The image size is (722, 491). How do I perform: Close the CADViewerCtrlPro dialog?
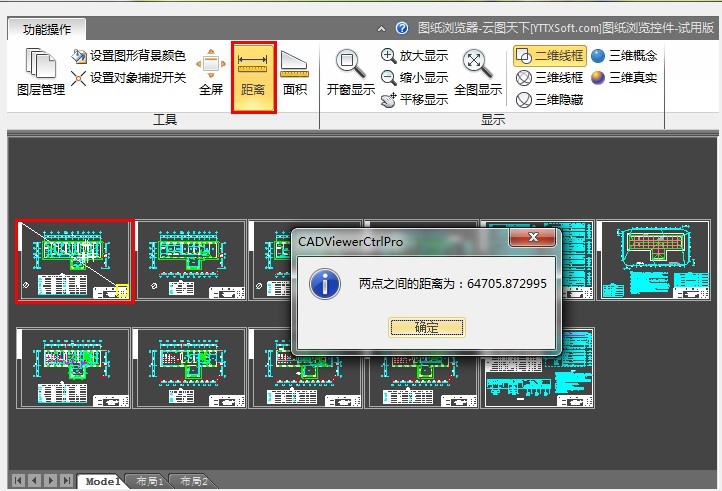click(x=533, y=237)
